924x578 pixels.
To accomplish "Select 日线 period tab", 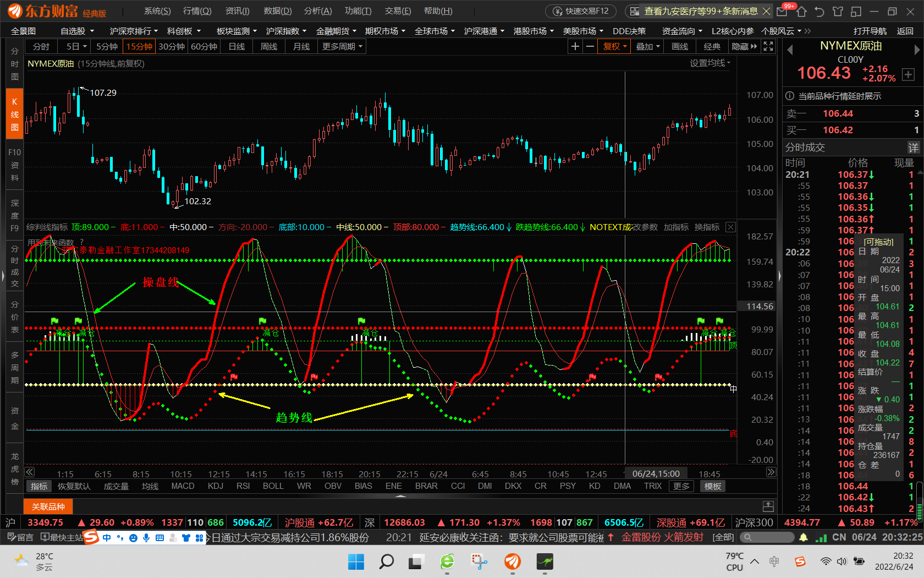I will (x=237, y=47).
